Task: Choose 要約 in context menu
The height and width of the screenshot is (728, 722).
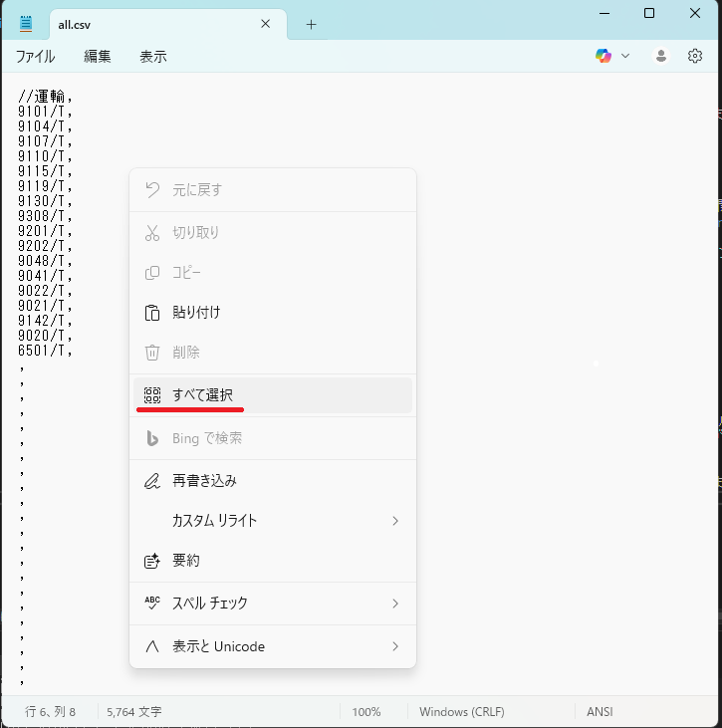Action: point(273,561)
